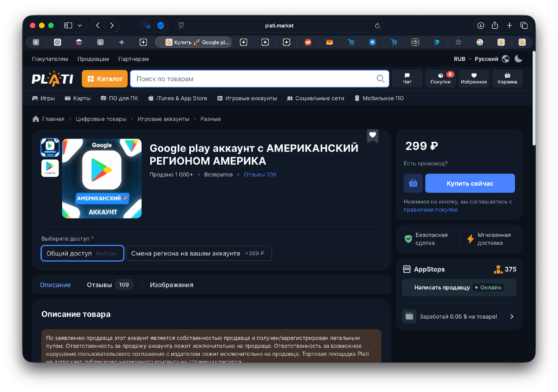
Task: Open the AppStops seller profile
Action: (x=429, y=269)
